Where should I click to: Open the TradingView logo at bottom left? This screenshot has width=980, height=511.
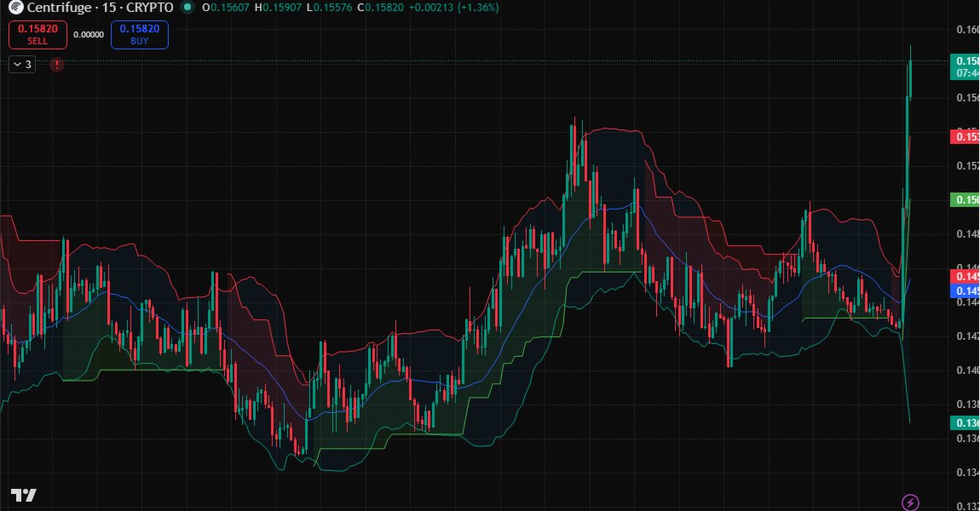[x=23, y=496]
